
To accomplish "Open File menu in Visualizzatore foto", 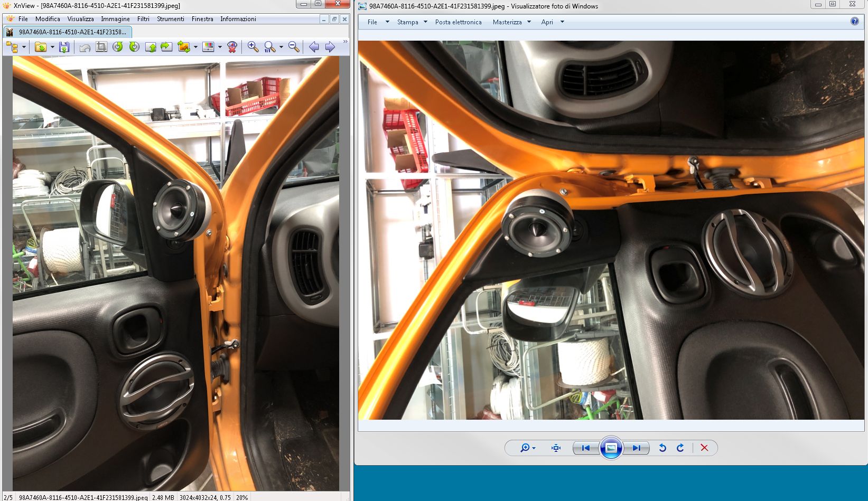I will [372, 22].
